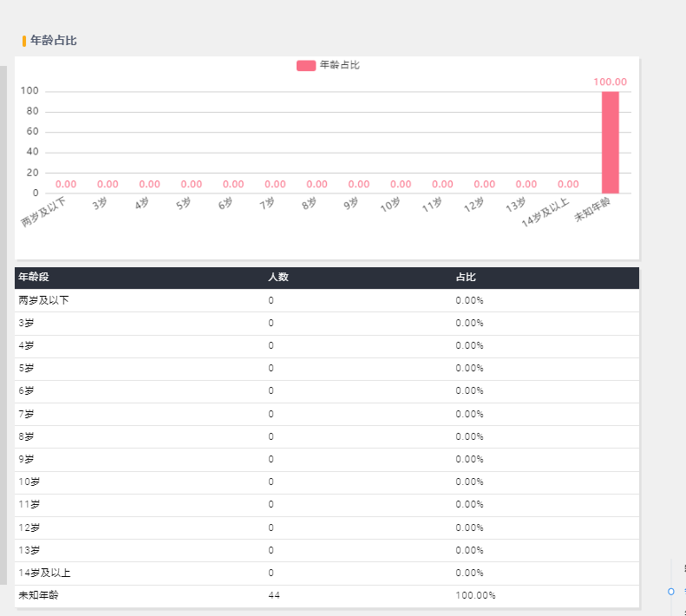Click the orange marker beside 年龄占比 title
The width and height of the screenshot is (686, 616).
pos(24,41)
